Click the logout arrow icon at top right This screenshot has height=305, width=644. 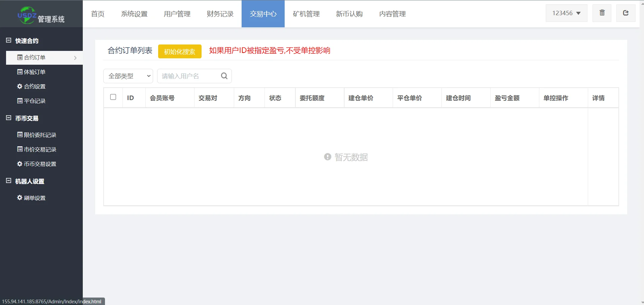(625, 13)
